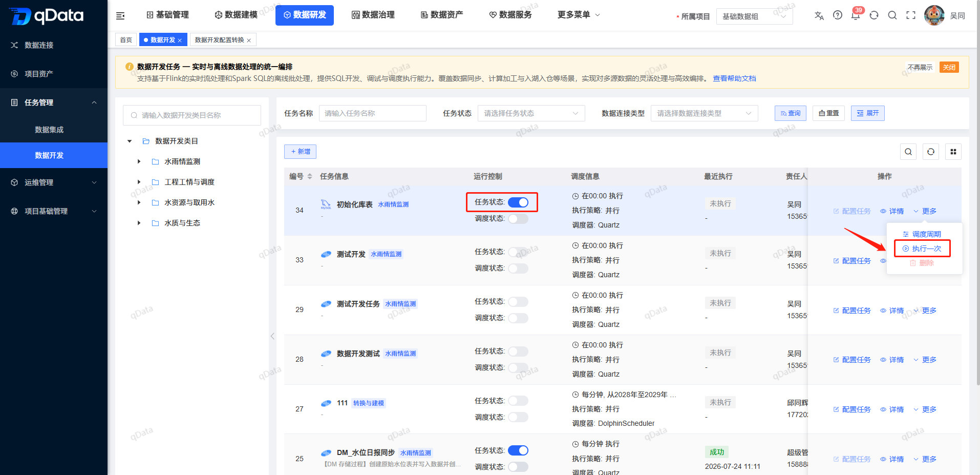
Task: Open the 任务状态 dropdown filter
Action: pyautogui.click(x=531, y=113)
